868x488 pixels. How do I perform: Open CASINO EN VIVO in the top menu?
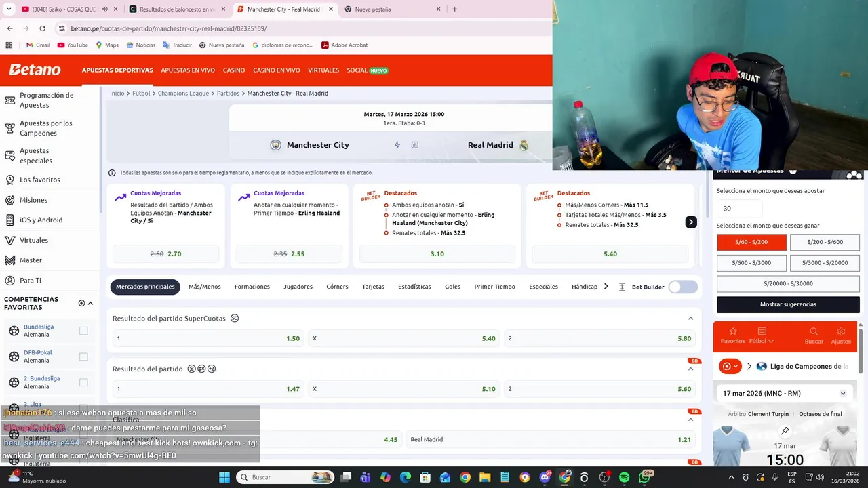[276, 70]
